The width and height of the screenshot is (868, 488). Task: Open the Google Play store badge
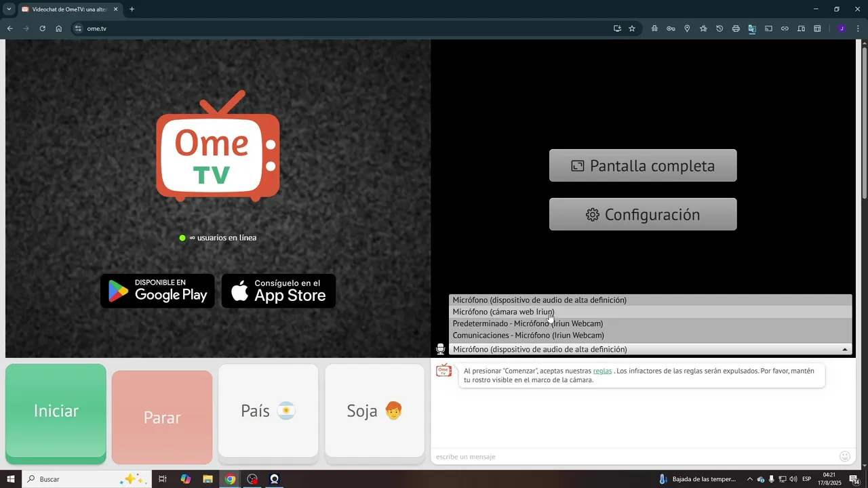coord(157,291)
